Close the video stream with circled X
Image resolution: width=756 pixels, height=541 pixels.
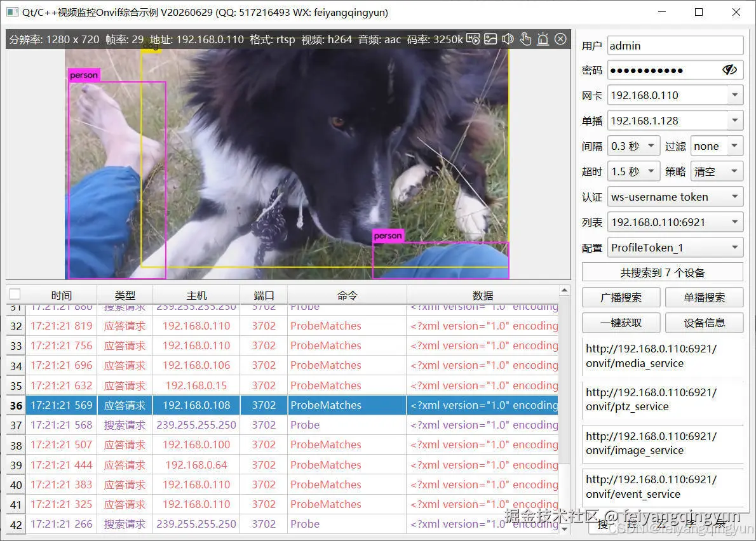[x=560, y=39]
